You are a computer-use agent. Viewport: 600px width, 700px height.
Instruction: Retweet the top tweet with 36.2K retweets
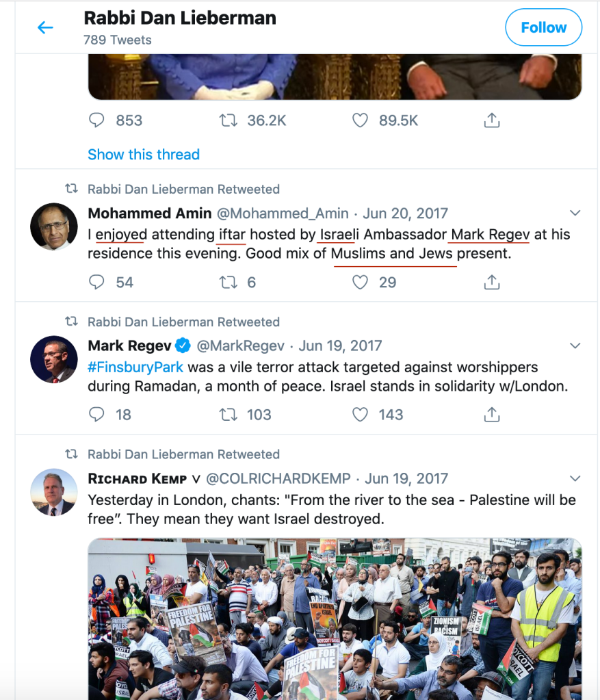227,120
